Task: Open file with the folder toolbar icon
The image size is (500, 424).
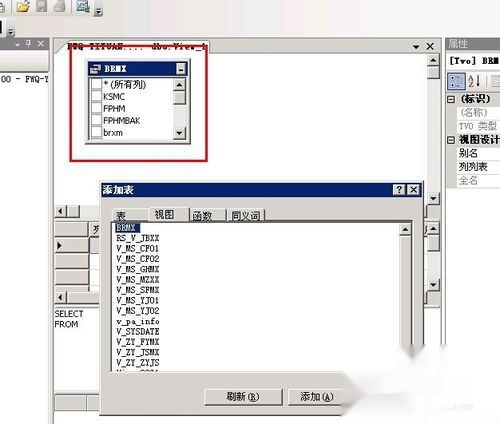Action: point(23,6)
